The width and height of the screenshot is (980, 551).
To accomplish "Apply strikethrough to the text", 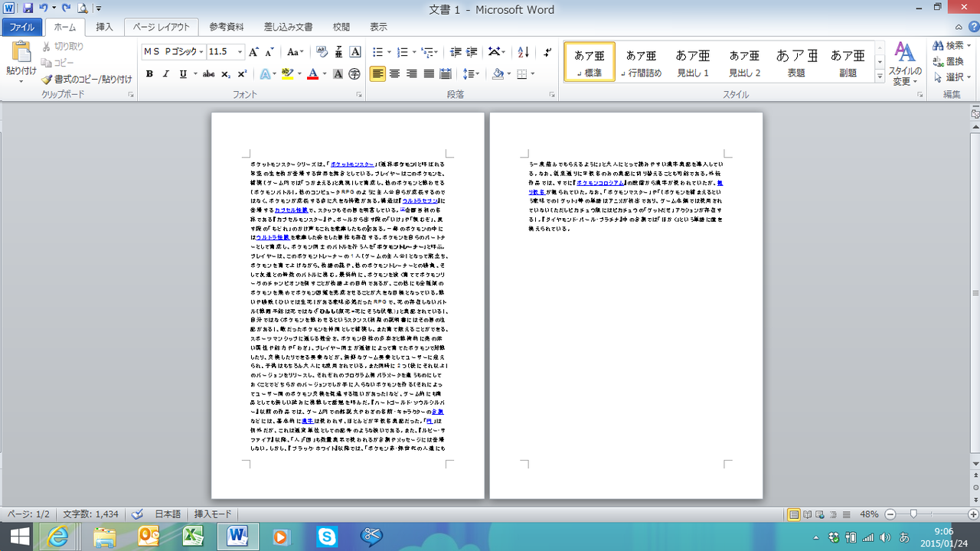I will point(208,74).
